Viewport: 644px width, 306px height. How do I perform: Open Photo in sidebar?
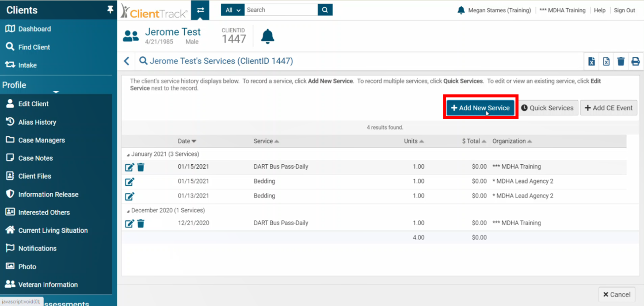(27, 267)
